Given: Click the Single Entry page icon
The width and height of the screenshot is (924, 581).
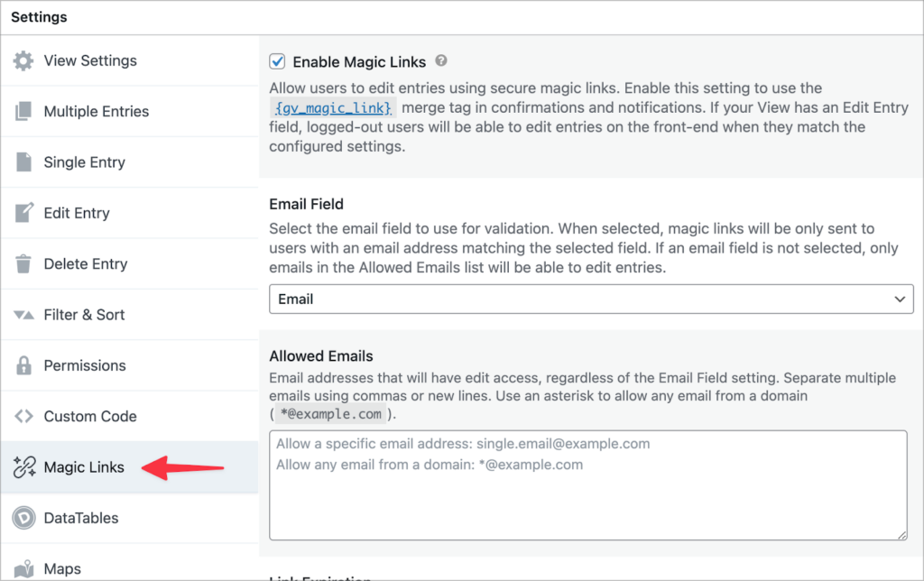Looking at the screenshot, I should (24, 161).
